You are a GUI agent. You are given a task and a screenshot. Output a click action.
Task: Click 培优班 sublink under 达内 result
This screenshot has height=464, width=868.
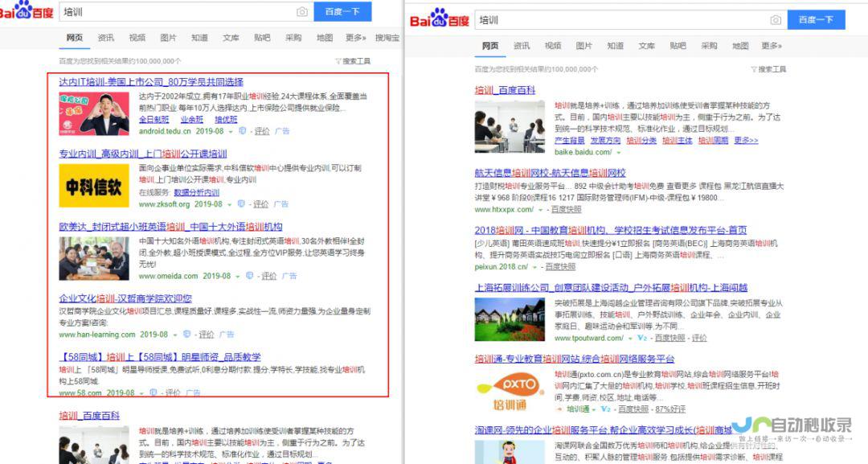(x=226, y=120)
